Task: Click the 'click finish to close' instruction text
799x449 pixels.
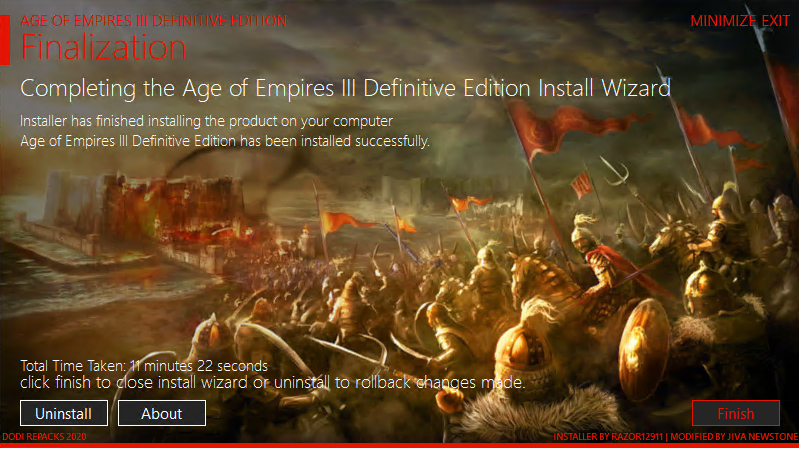Action: 273,382
